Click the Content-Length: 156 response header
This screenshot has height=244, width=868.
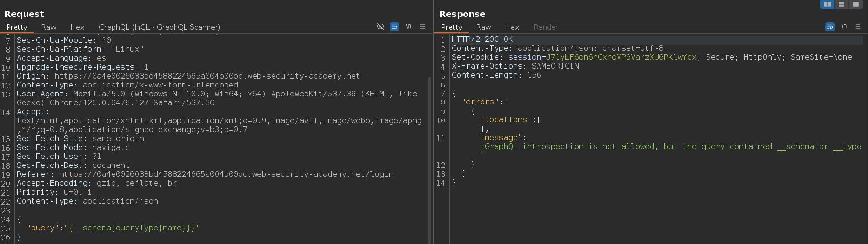click(497, 75)
